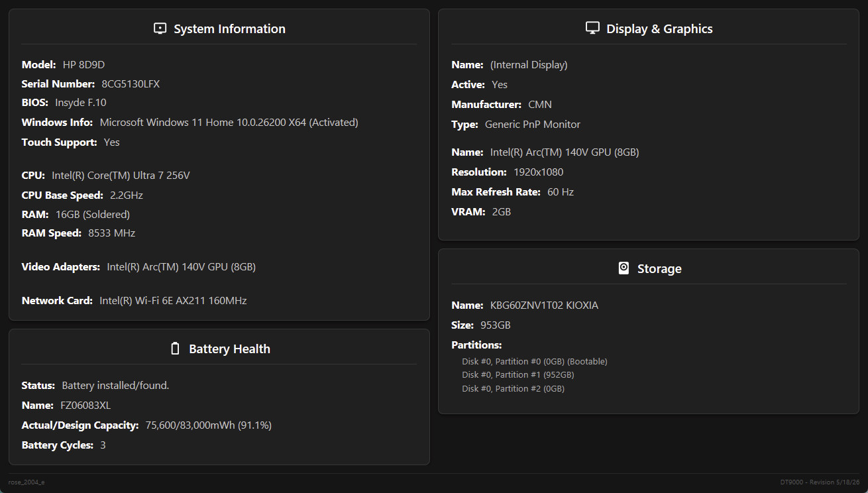
Task: Select the battery status 'Battery installed/found.'
Action: click(x=115, y=386)
